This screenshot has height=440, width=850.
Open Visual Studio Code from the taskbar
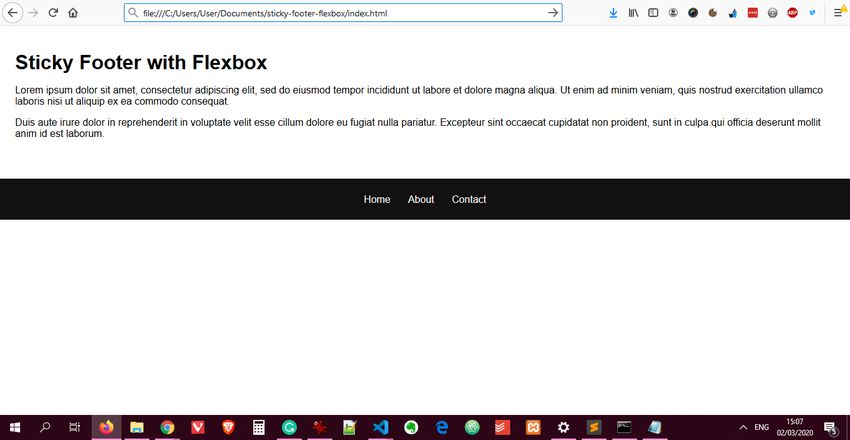coord(381,428)
